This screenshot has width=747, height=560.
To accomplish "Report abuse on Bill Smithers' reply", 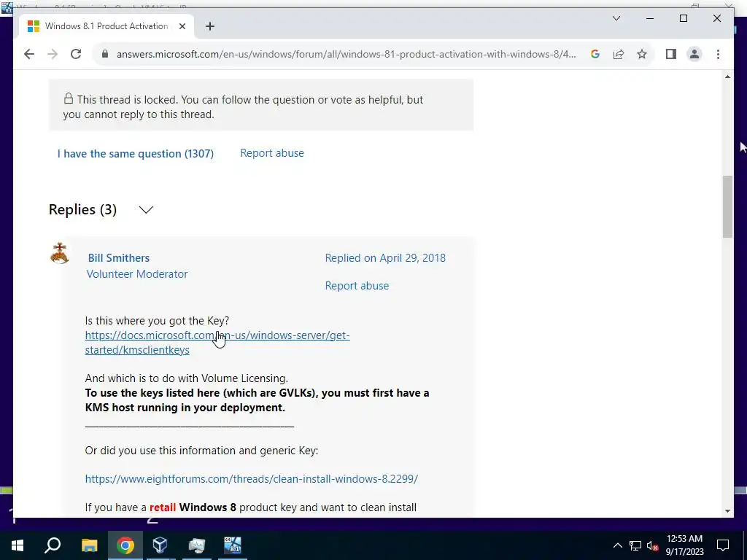I will pyautogui.click(x=357, y=286).
